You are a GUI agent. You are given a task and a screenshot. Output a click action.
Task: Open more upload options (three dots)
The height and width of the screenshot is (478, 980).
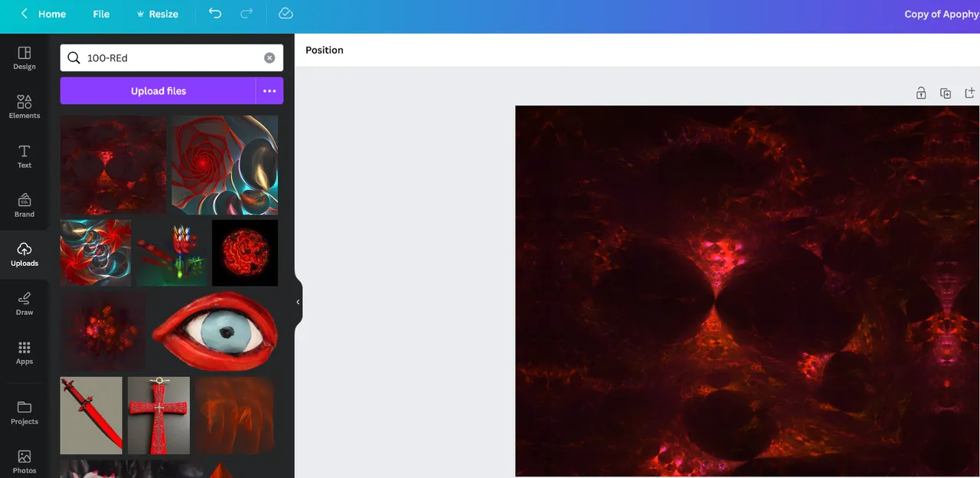[x=269, y=90]
